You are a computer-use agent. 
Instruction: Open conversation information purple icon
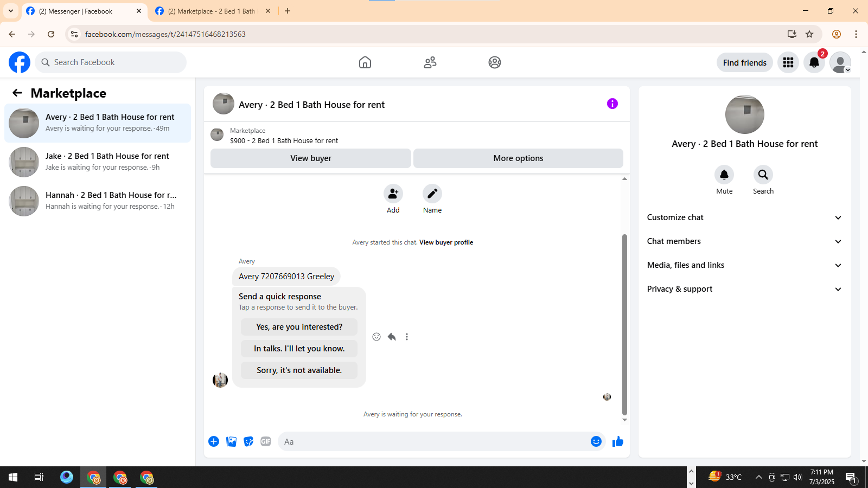[612, 104]
